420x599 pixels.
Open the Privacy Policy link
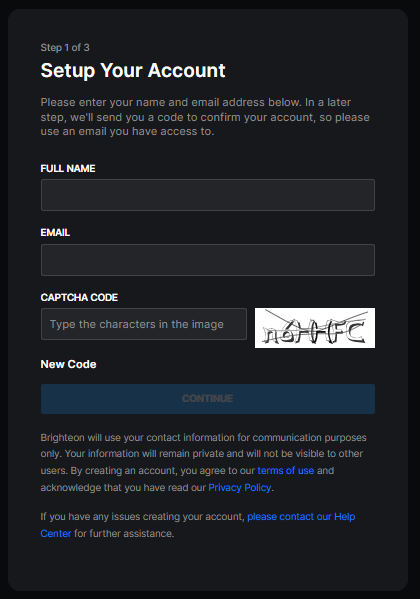(240, 487)
